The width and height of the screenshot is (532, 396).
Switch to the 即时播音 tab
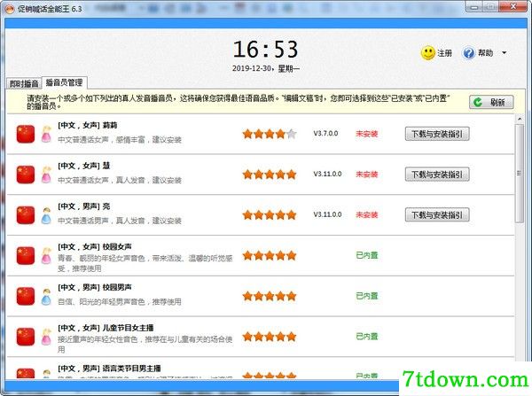click(x=24, y=83)
